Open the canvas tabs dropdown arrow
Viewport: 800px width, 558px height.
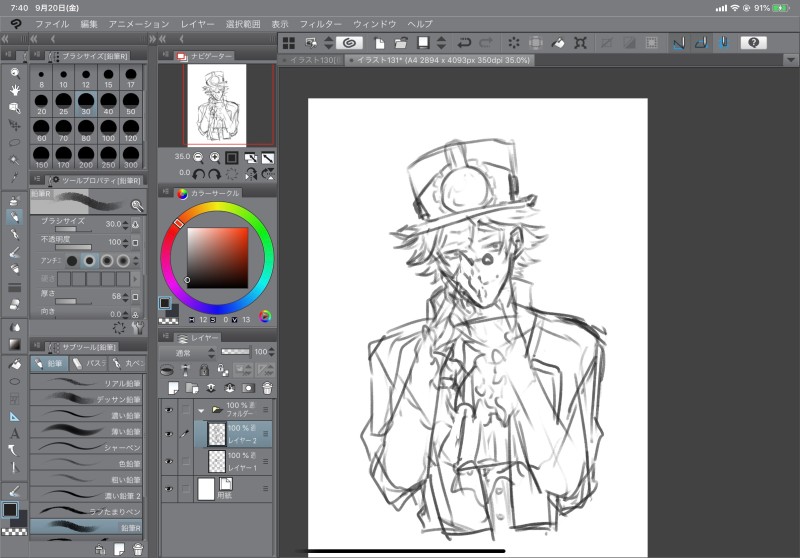tap(790, 60)
